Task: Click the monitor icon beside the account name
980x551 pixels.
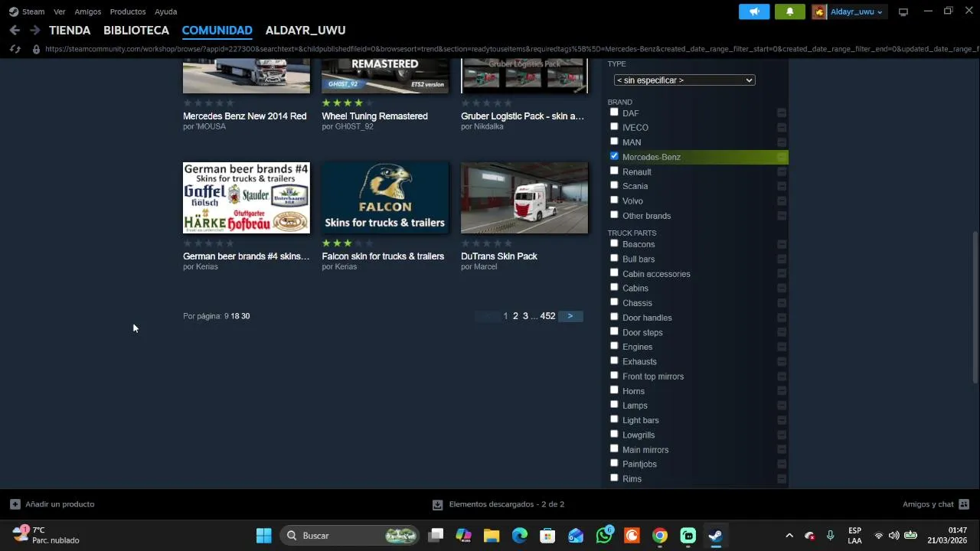Action: tap(903, 11)
